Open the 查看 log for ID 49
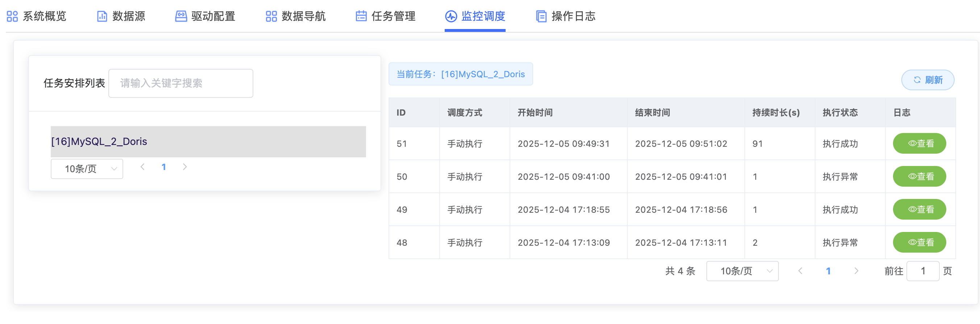This screenshot has height=324, width=980. pos(919,209)
